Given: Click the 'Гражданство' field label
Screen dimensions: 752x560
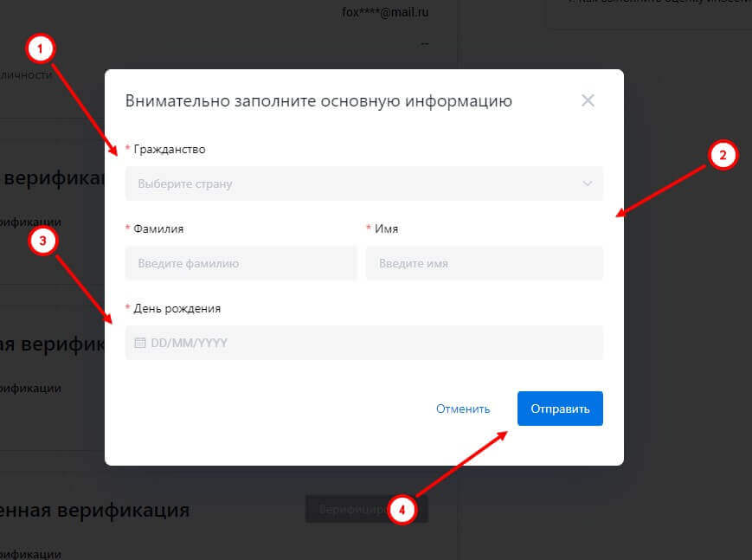Looking at the screenshot, I should pos(170,149).
